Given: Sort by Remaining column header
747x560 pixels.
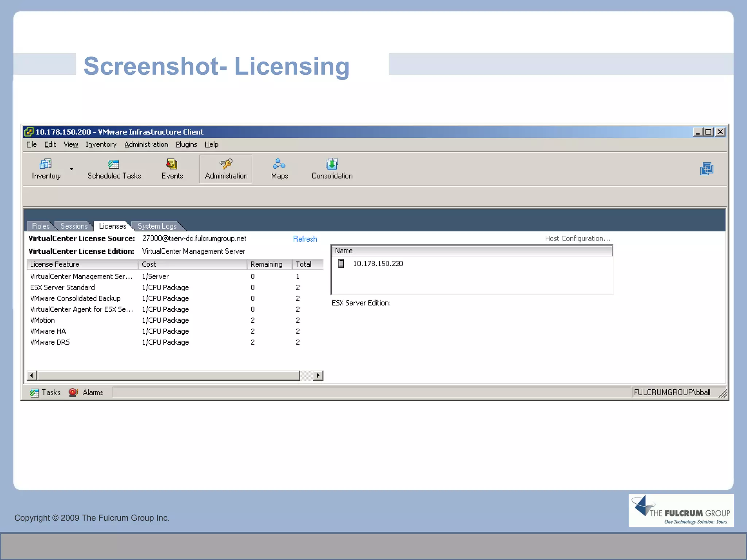Looking at the screenshot, I should pyautogui.click(x=270, y=264).
